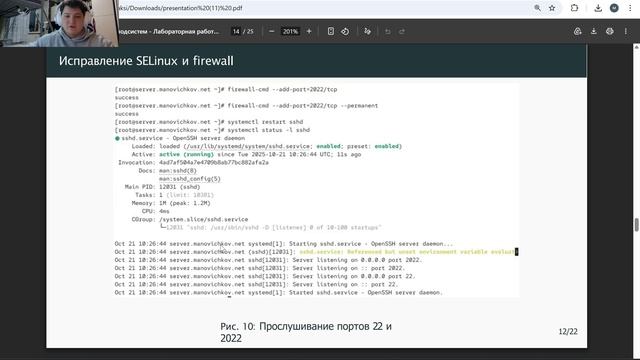This screenshot has height=360, width=640.
Task: Click 'active (running)' status text
Action: 187,154
